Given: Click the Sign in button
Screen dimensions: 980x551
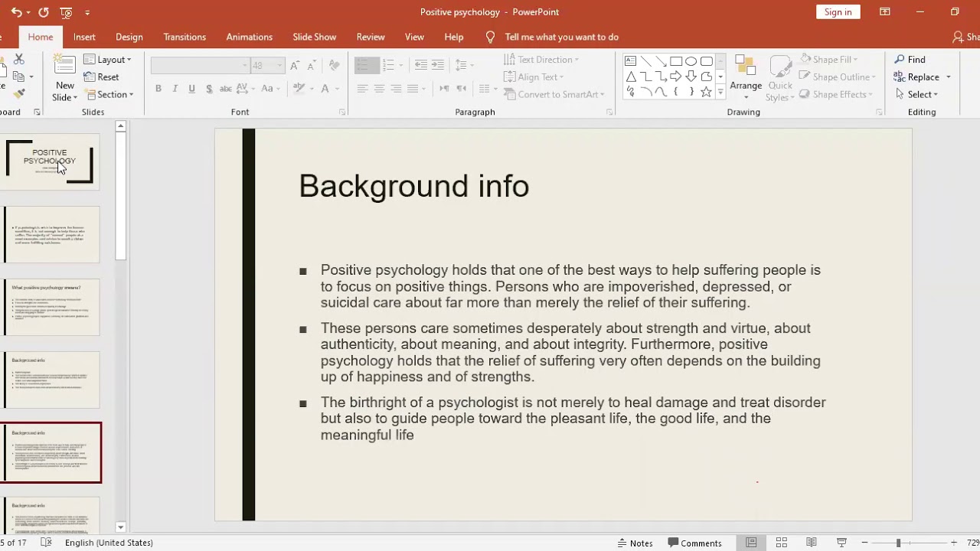Looking at the screenshot, I should click(x=838, y=12).
